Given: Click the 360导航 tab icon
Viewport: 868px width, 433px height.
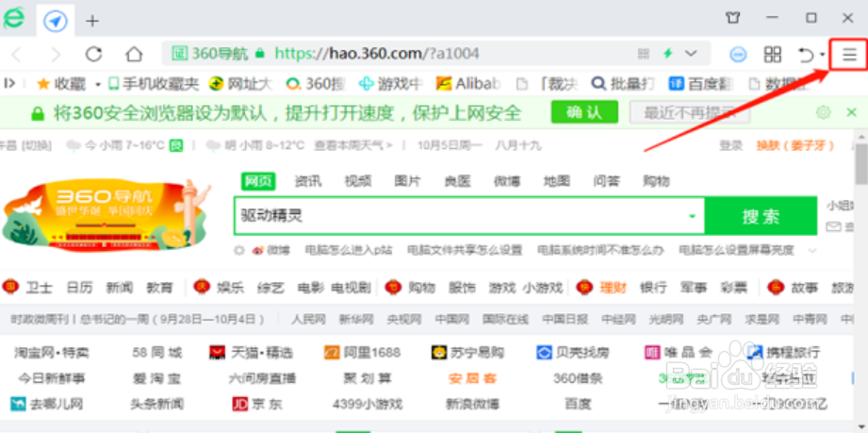Looking at the screenshot, I should [56, 22].
